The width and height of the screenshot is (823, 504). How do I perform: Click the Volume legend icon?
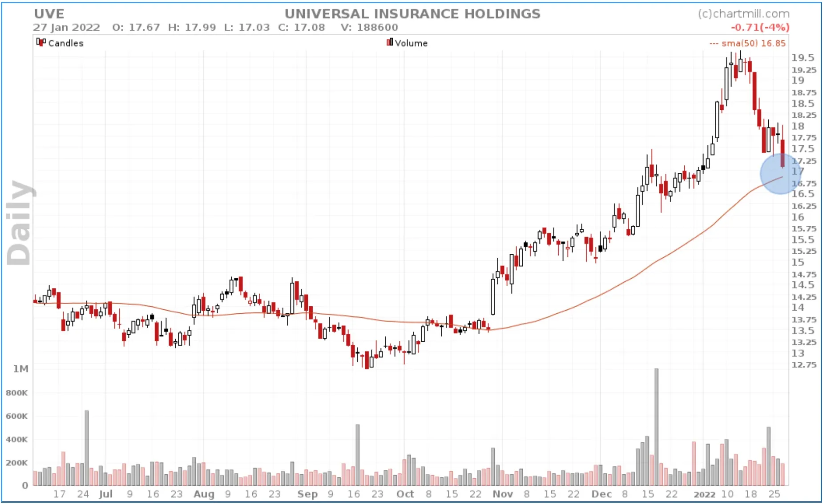pyautogui.click(x=390, y=42)
